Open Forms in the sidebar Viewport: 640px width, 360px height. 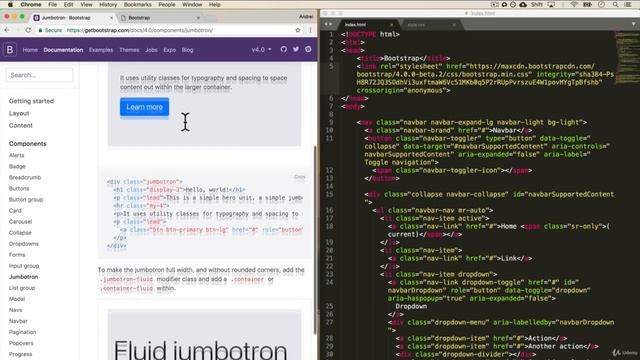(17, 254)
